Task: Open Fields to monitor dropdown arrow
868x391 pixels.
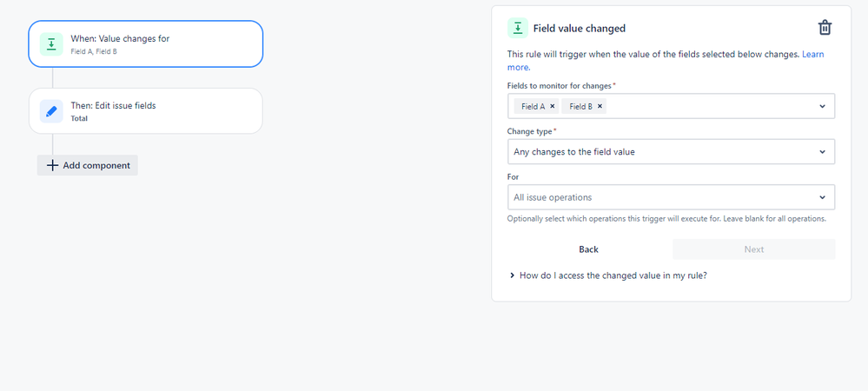Action: [x=822, y=106]
